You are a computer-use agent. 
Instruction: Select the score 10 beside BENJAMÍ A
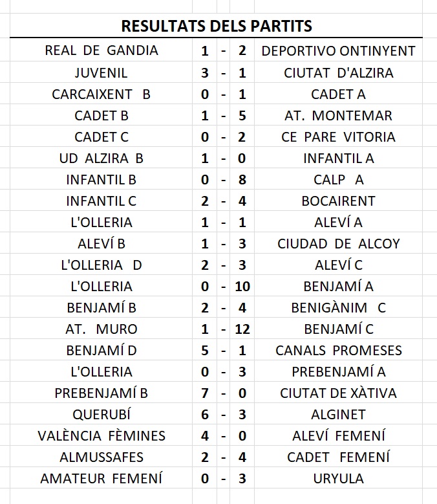tap(242, 286)
